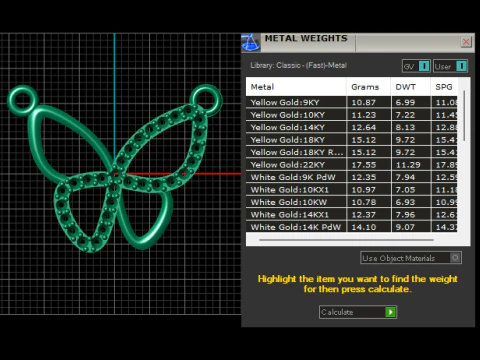Click the horizontal scrollbar under metals table

(x=346, y=240)
